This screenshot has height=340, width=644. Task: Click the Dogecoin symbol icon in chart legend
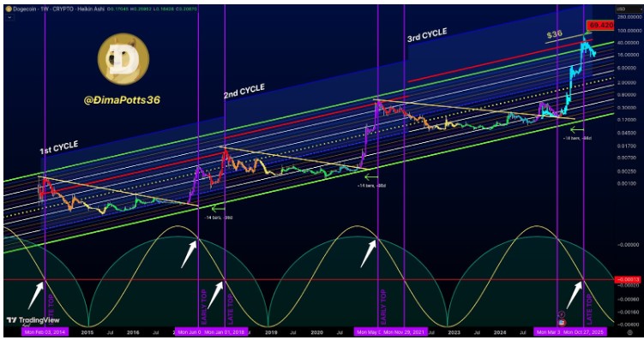pos(9,9)
